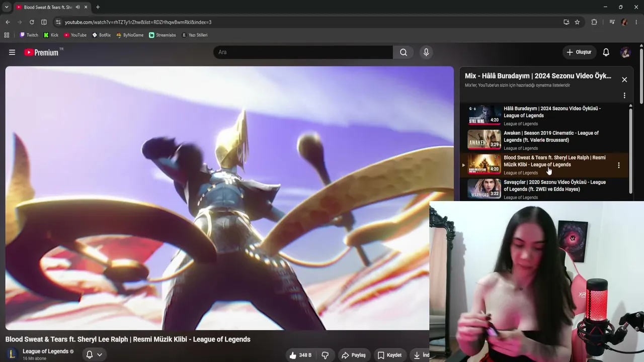Open the BotRix bookmark
644x362 pixels.
pos(101,35)
